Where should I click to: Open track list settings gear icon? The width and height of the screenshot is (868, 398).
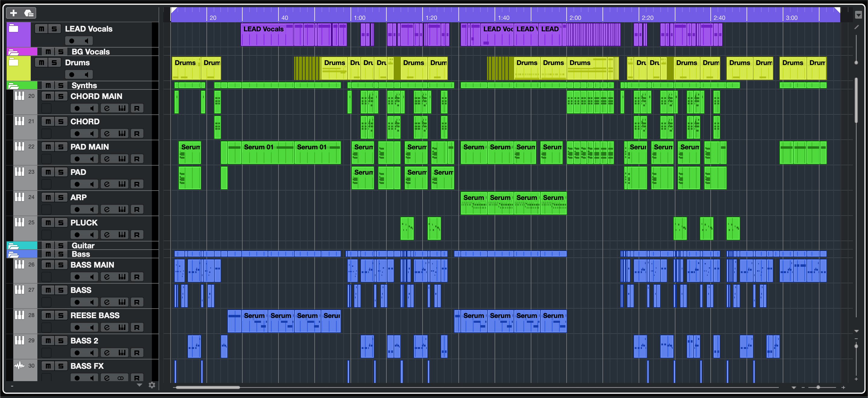152,385
